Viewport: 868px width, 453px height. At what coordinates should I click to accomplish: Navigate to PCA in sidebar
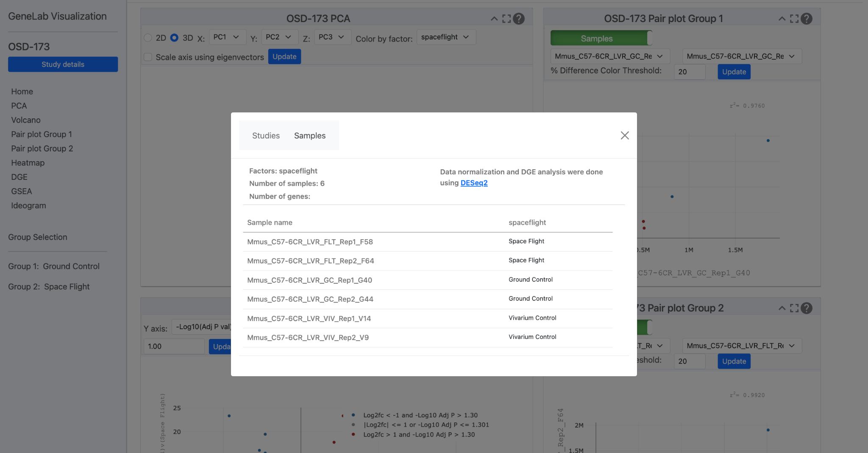click(19, 106)
